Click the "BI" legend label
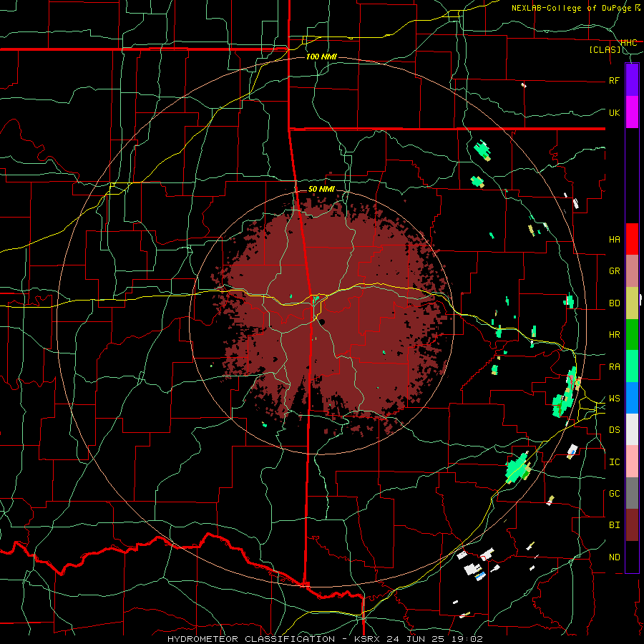The width and height of the screenshot is (644, 644). (614, 525)
